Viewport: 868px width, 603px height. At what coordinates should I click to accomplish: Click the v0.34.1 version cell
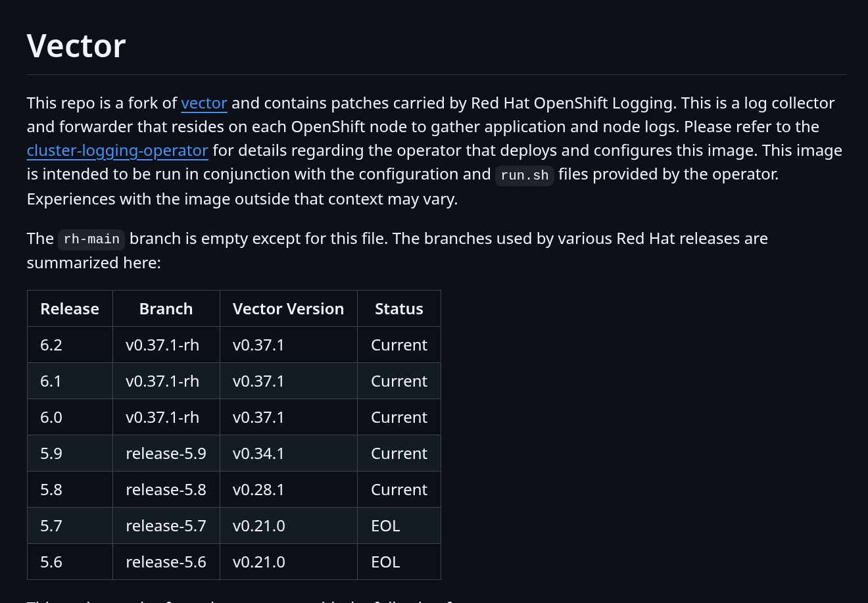[x=258, y=454]
